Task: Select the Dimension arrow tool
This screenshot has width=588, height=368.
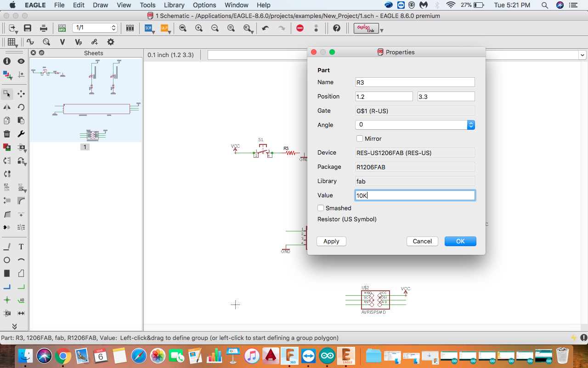Action: point(21,313)
